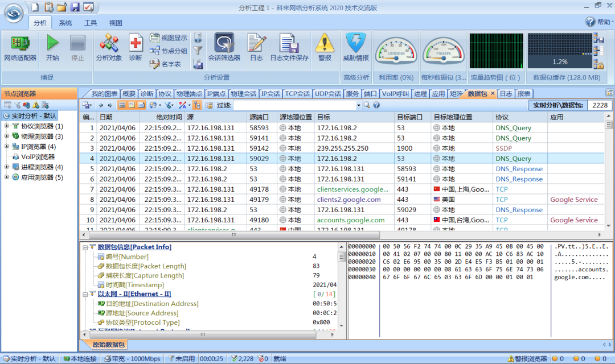Click the Session Filter (会话筛选器) icon
Viewport: 615px width, 364px height.
tap(224, 43)
